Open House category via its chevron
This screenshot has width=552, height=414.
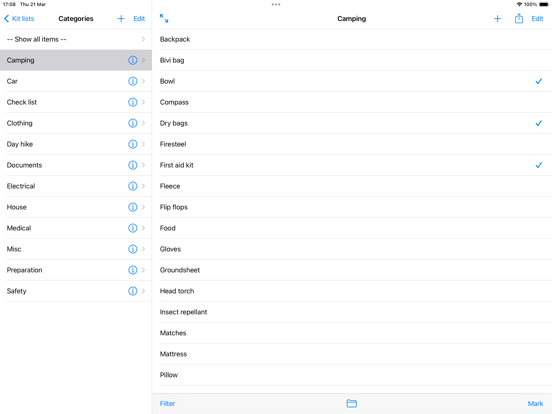point(143,207)
